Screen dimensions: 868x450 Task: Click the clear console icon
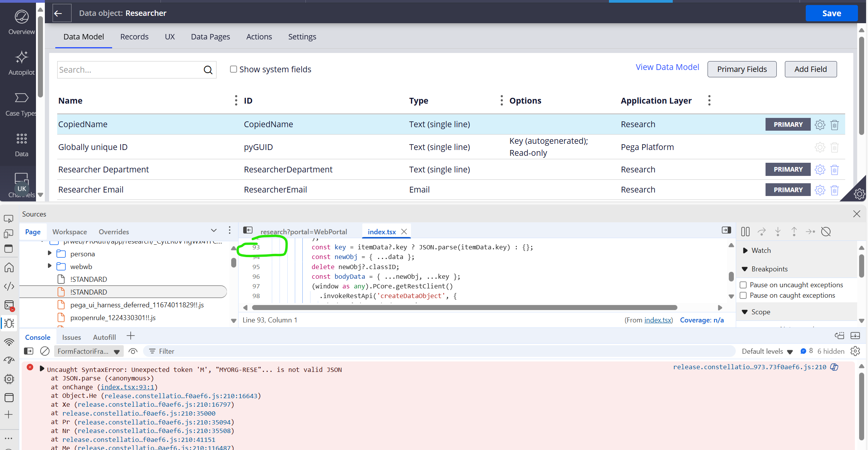click(x=45, y=351)
